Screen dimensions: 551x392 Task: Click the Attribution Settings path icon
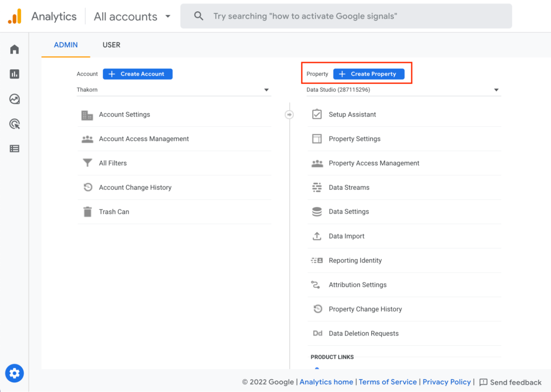pyautogui.click(x=315, y=284)
